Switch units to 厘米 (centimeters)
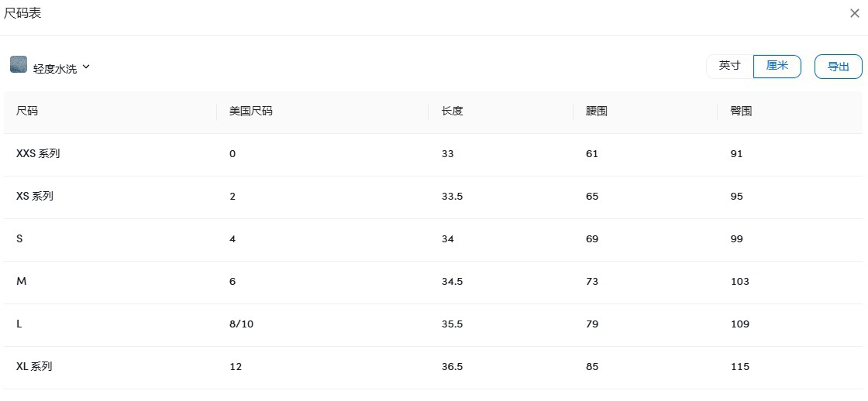This screenshot has width=868, height=401. tap(777, 66)
